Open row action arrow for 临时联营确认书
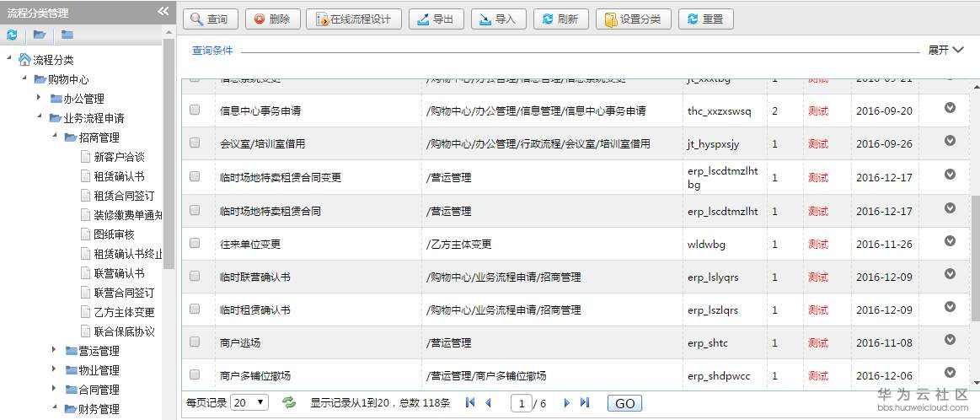This screenshot has width=980, height=420. click(950, 273)
